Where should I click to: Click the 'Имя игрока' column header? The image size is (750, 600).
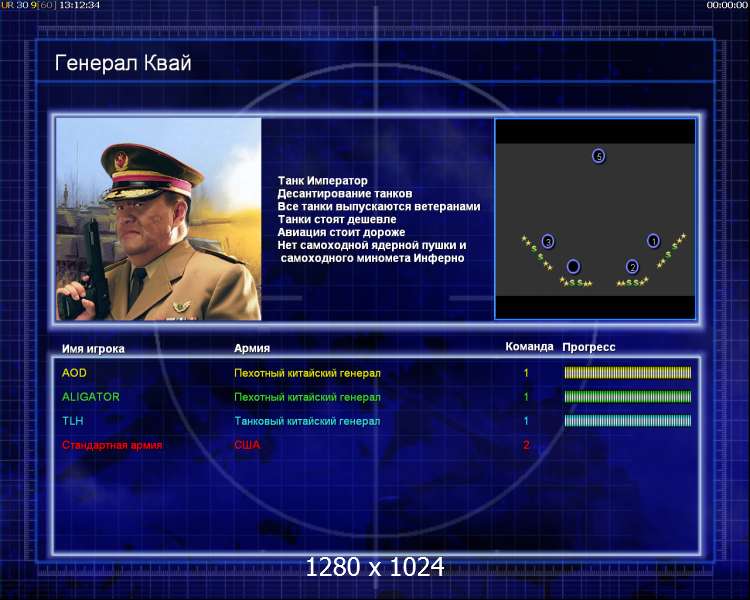93,349
